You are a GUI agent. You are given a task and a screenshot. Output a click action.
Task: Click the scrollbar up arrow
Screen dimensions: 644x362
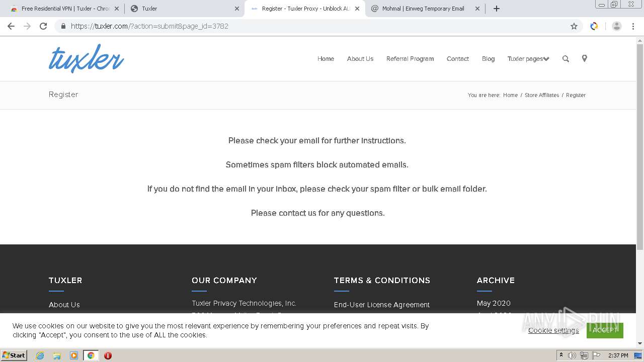[640, 40]
